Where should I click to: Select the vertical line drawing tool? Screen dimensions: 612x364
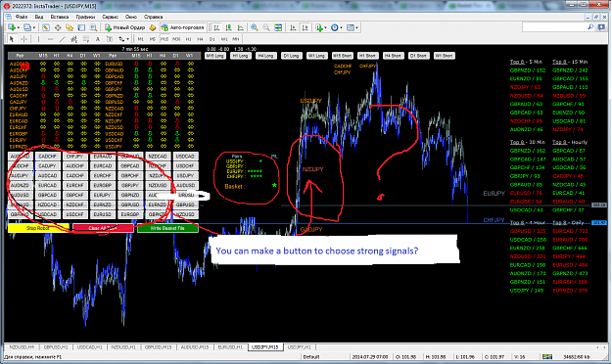click(x=38, y=39)
